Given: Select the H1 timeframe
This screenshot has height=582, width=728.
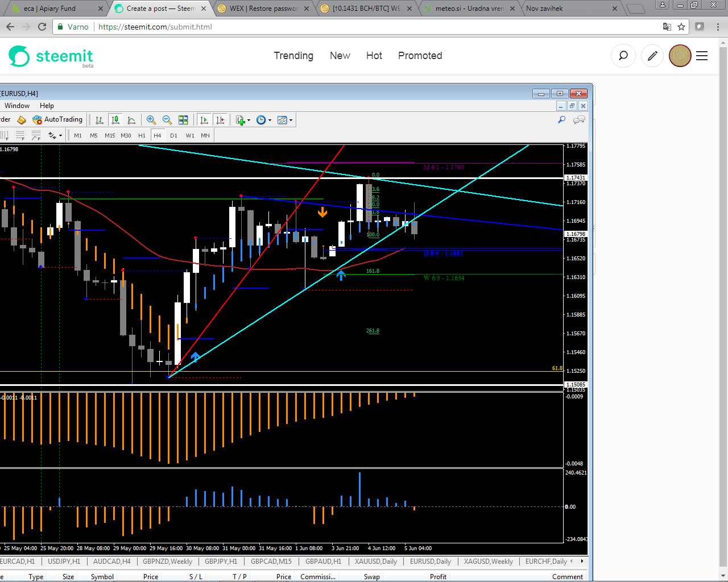Looking at the screenshot, I should (x=142, y=135).
